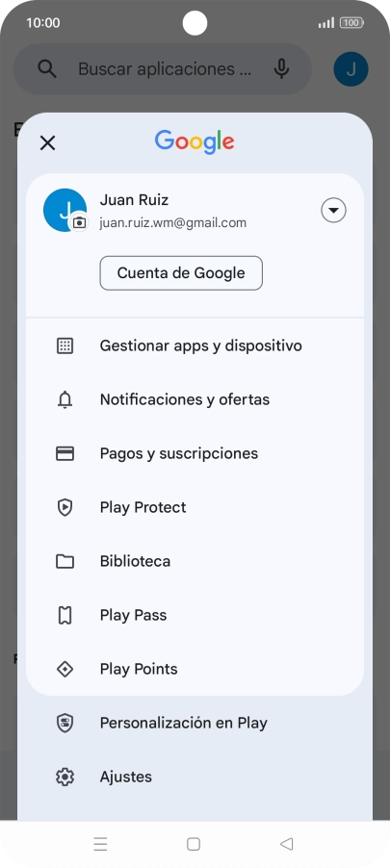The width and height of the screenshot is (390, 868).
Task: Click the grid icon for Gestionar apps
Action: click(65, 346)
